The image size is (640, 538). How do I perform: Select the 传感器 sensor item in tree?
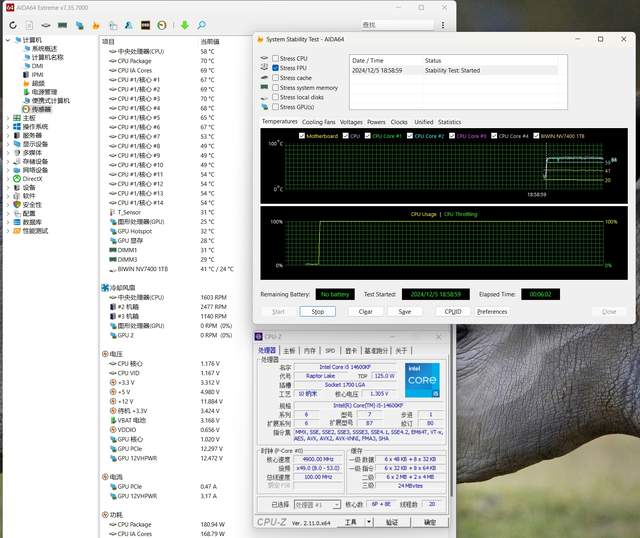pyautogui.click(x=41, y=109)
